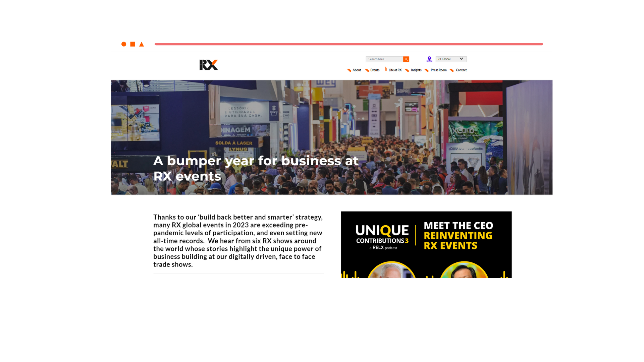644x362 pixels.
Task: Open the Events menu item
Action: coord(375,70)
